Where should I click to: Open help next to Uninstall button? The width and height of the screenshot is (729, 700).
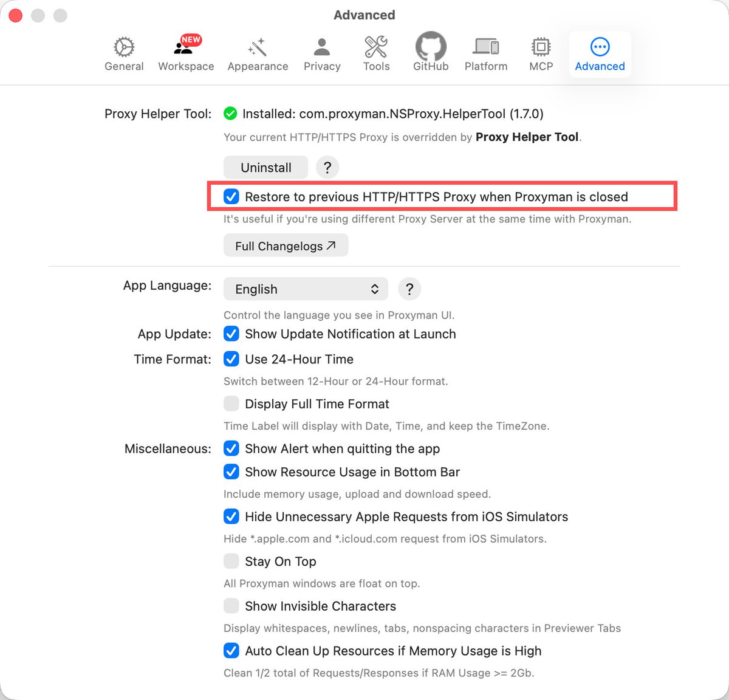pos(327,168)
